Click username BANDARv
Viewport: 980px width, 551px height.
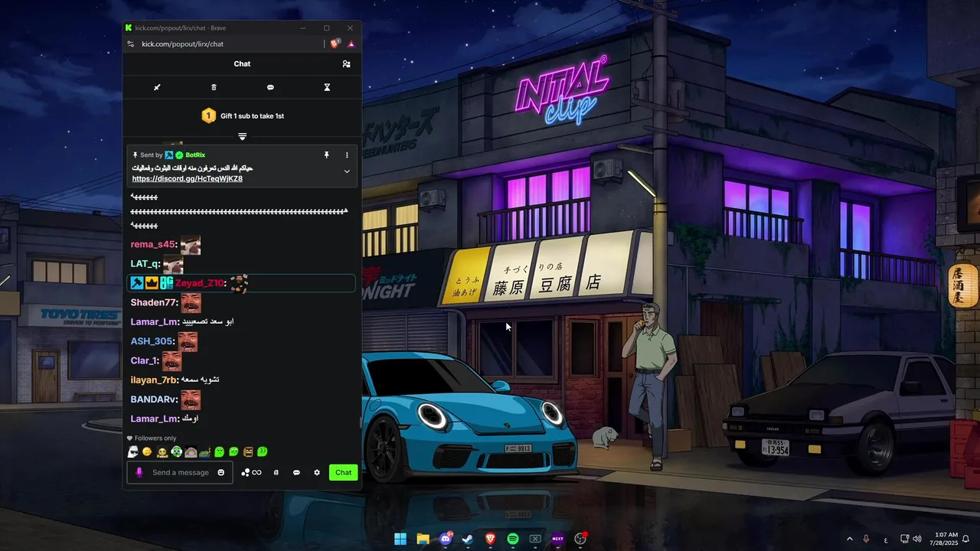pos(154,399)
